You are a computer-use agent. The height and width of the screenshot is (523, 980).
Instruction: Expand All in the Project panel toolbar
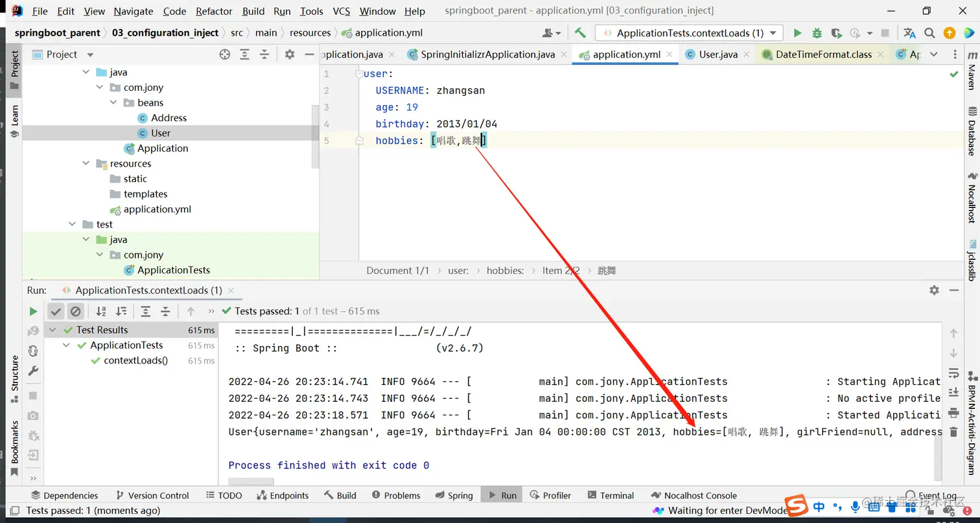click(x=244, y=54)
